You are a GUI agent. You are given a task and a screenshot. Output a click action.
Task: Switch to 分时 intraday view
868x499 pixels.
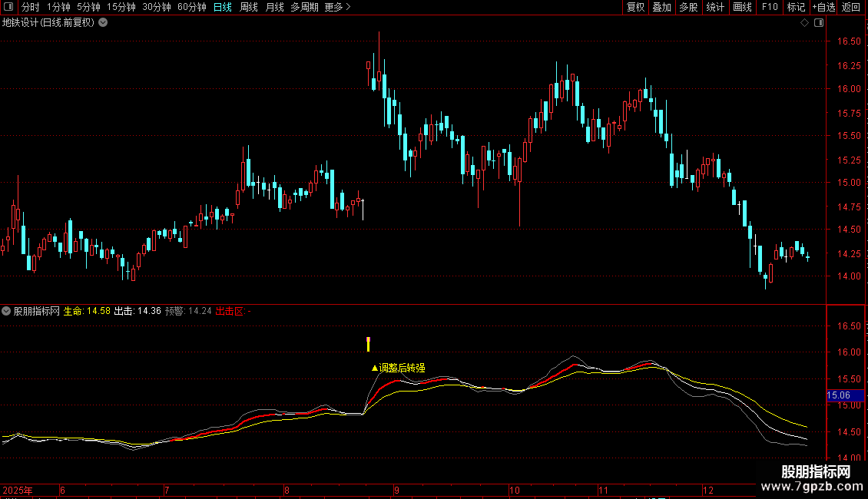click(31, 7)
